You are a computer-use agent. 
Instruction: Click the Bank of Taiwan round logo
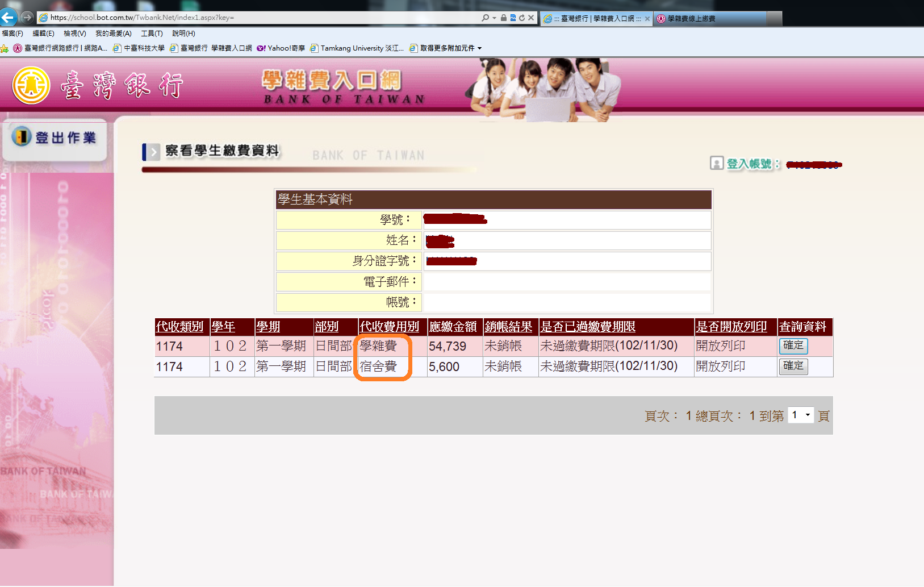pyautogui.click(x=31, y=85)
